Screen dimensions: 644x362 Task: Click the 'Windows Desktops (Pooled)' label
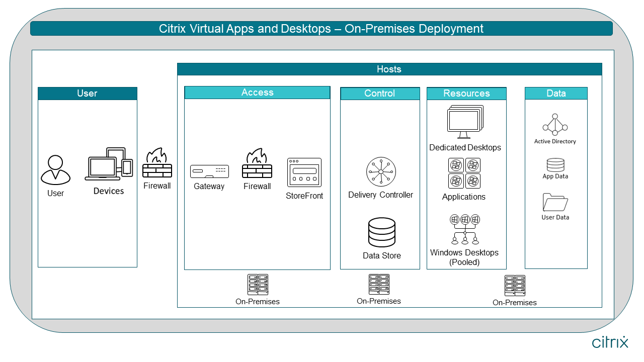click(x=464, y=257)
